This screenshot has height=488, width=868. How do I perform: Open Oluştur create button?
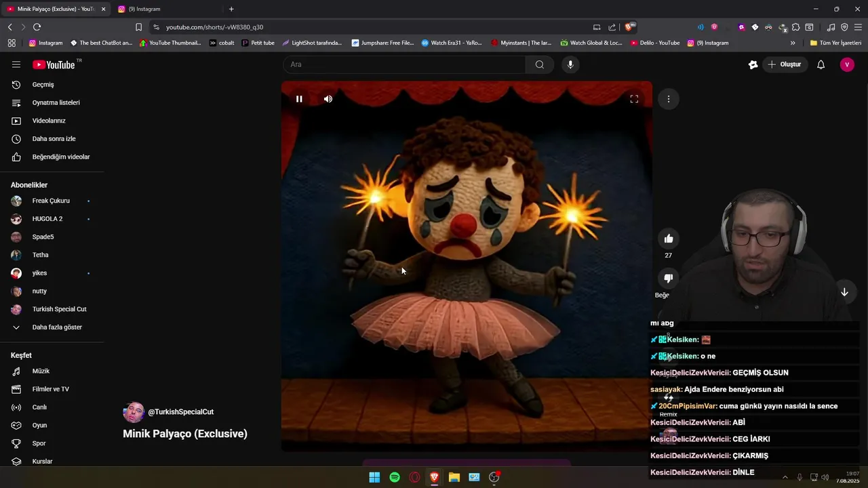[x=785, y=64]
